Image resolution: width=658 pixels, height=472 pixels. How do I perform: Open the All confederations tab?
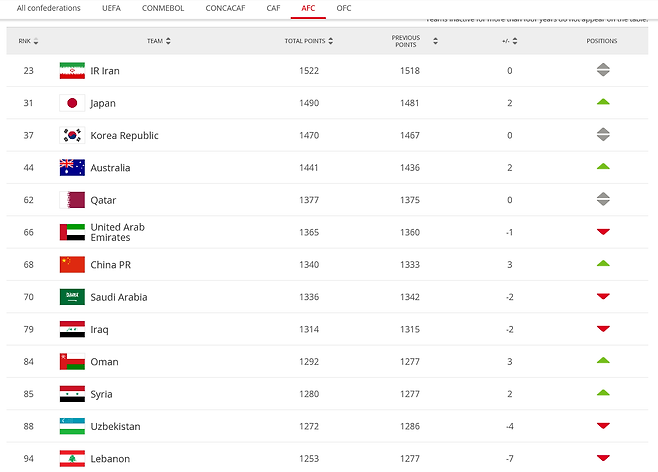point(49,8)
